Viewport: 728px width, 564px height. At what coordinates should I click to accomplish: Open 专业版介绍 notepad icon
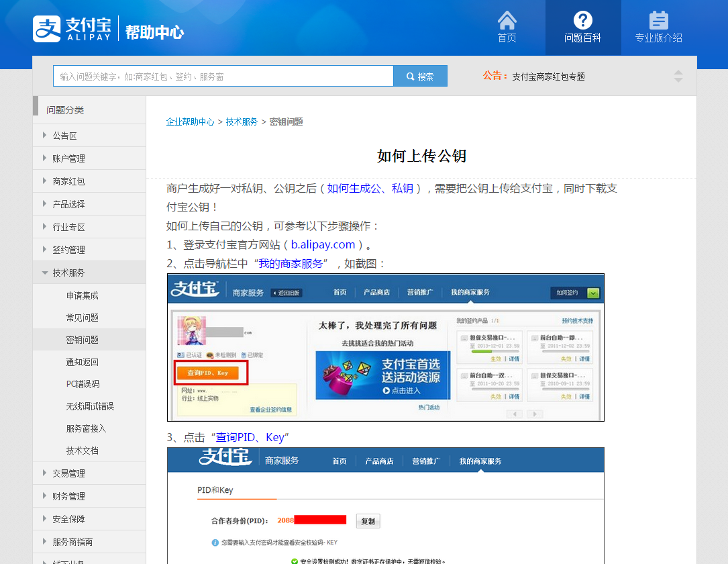[x=658, y=27]
